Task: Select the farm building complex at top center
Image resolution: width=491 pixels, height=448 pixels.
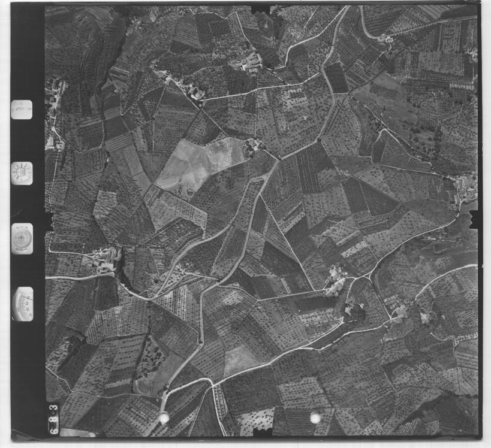Action: click(249, 61)
